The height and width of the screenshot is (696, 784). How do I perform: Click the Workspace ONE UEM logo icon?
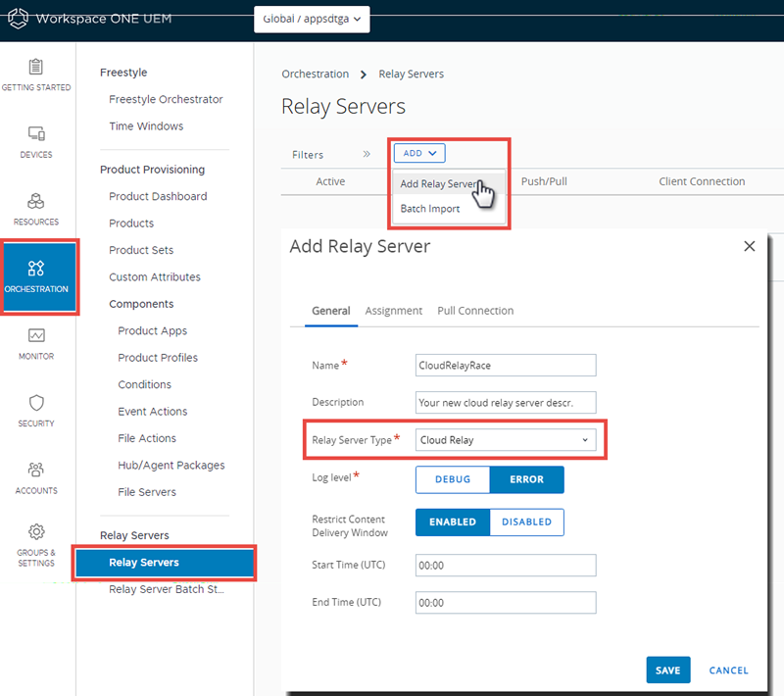[x=18, y=19]
